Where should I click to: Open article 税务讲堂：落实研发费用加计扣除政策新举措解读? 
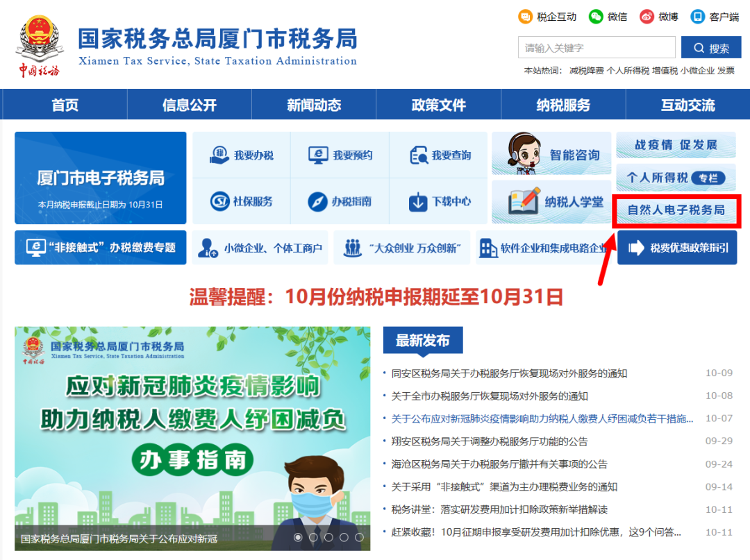coord(499,509)
